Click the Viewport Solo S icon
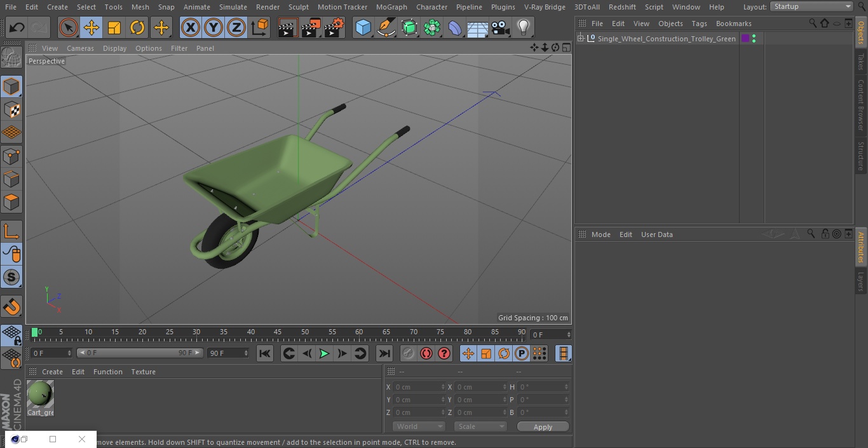This screenshot has height=448, width=868. click(11, 277)
